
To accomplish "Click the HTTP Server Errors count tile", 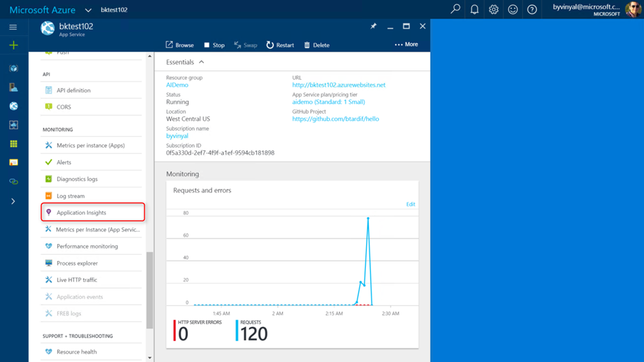I will (x=197, y=331).
